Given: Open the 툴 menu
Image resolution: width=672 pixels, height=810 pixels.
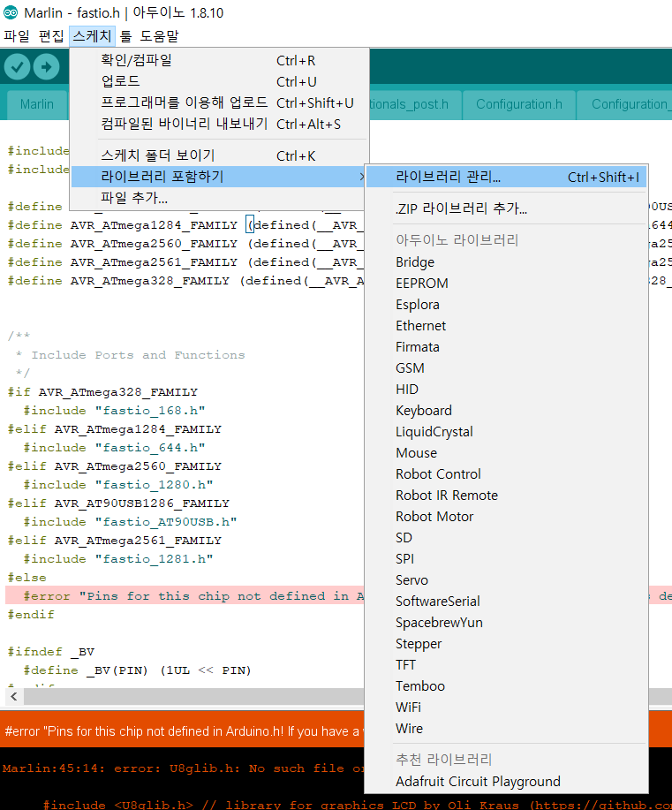Looking at the screenshot, I should pyautogui.click(x=125, y=36).
